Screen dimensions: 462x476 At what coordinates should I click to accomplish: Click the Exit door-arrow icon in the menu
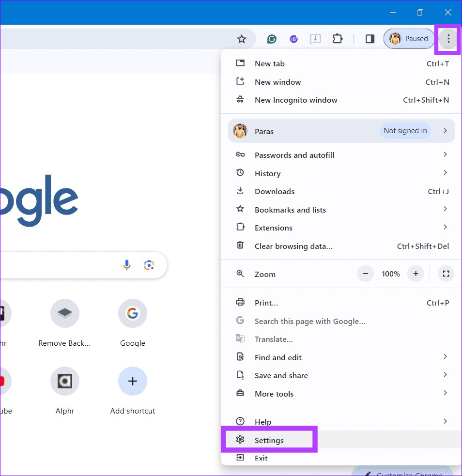(x=240, y=457)
